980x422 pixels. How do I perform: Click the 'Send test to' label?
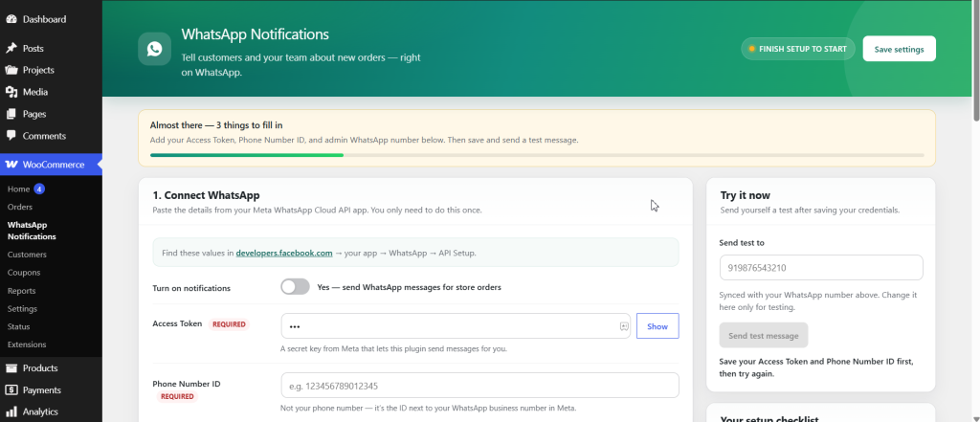[x=742, y=242]
